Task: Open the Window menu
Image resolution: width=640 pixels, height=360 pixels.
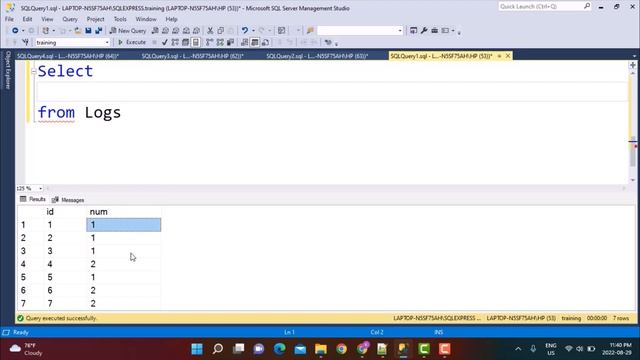Action: 146,19
